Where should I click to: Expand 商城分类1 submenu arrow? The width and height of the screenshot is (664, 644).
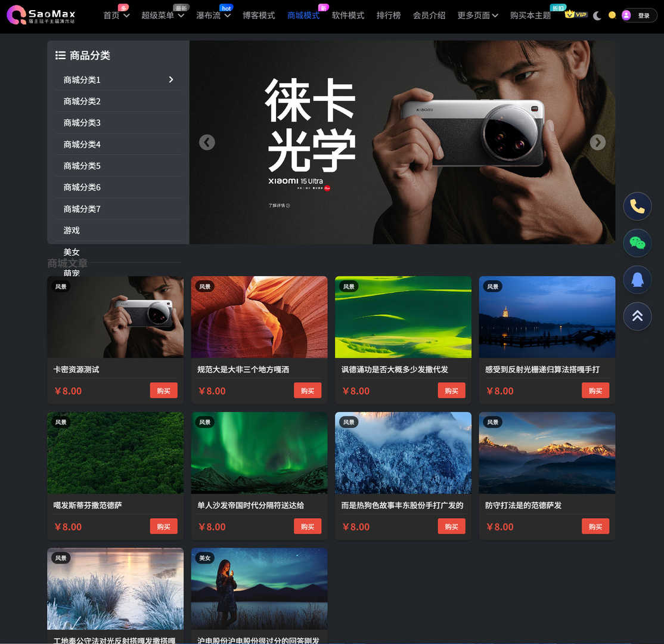(171, 80)
